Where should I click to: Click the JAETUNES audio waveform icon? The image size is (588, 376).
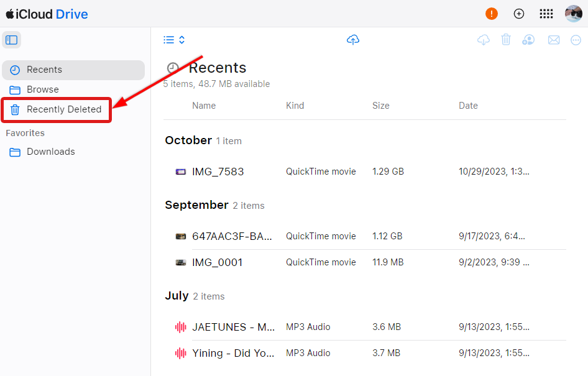[x=181, y=327]
